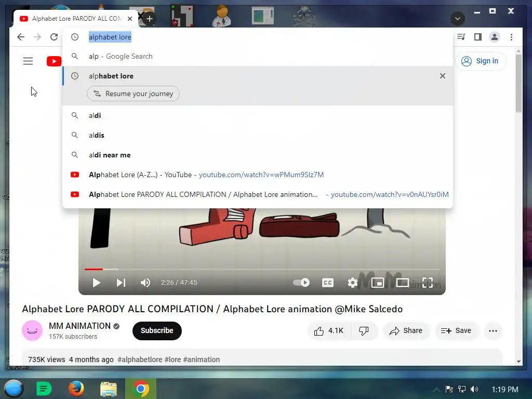Image resolution: width=532 pixels, height=399 pixels.
Task: Switch to miniplayer mode
Action: [377, 283]
